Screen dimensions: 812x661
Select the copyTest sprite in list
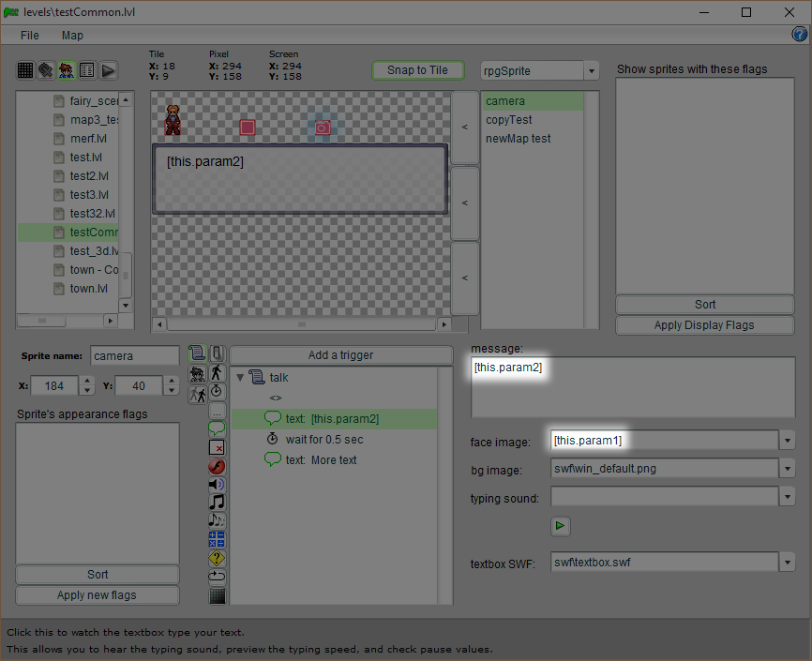509,120
